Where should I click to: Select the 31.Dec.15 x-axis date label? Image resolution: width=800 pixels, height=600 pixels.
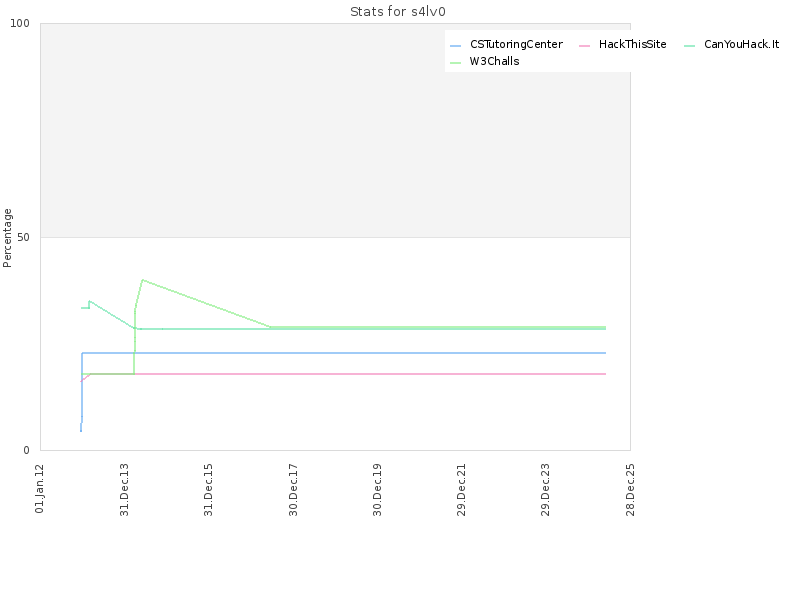(208, 487)
